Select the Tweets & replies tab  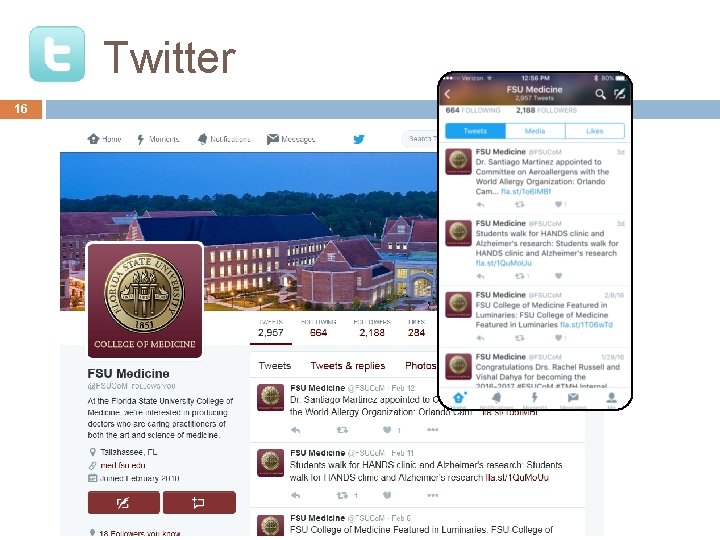[x=348, y=366]
